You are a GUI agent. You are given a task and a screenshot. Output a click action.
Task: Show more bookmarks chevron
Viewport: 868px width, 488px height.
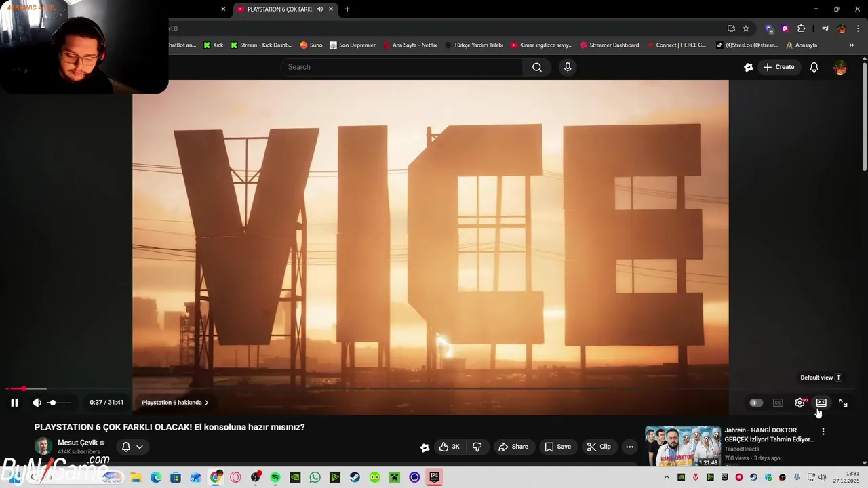pos(852,45)
